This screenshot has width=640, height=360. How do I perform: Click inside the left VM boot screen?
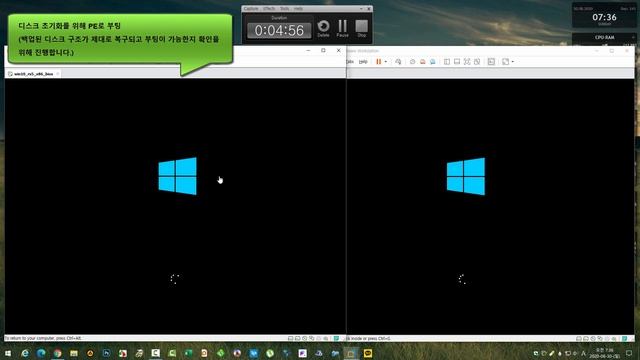pos(175,206)
